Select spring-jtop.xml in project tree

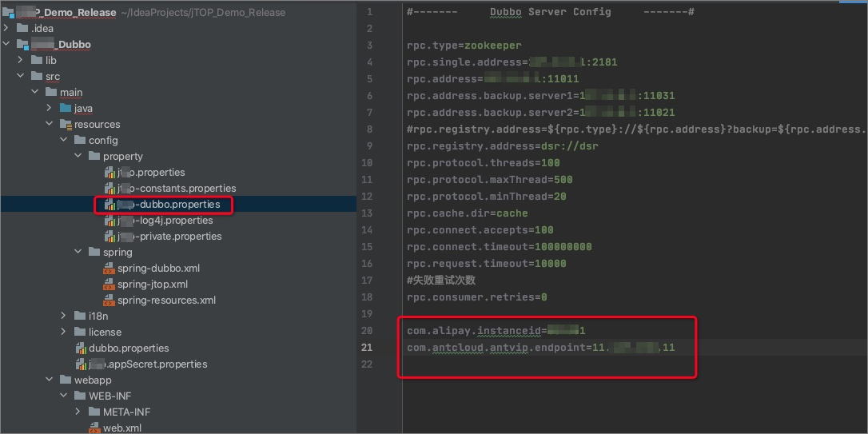tap(152, 285)
